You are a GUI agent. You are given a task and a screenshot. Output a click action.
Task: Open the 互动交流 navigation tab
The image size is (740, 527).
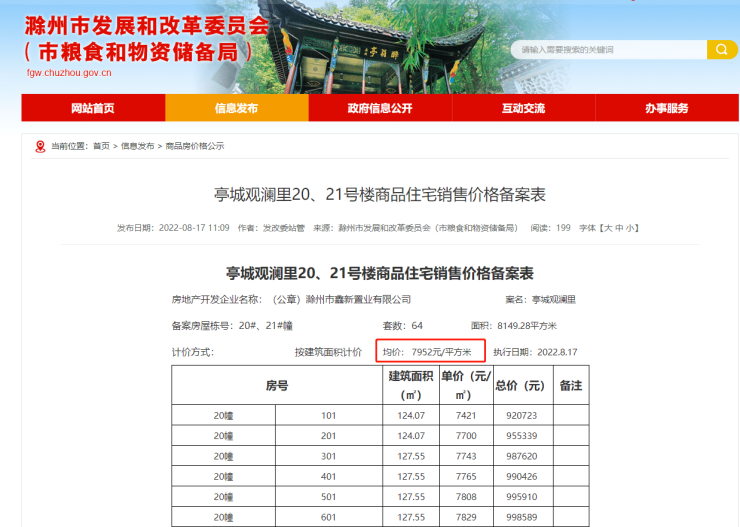pyautogui.click(x=523, y=108)
